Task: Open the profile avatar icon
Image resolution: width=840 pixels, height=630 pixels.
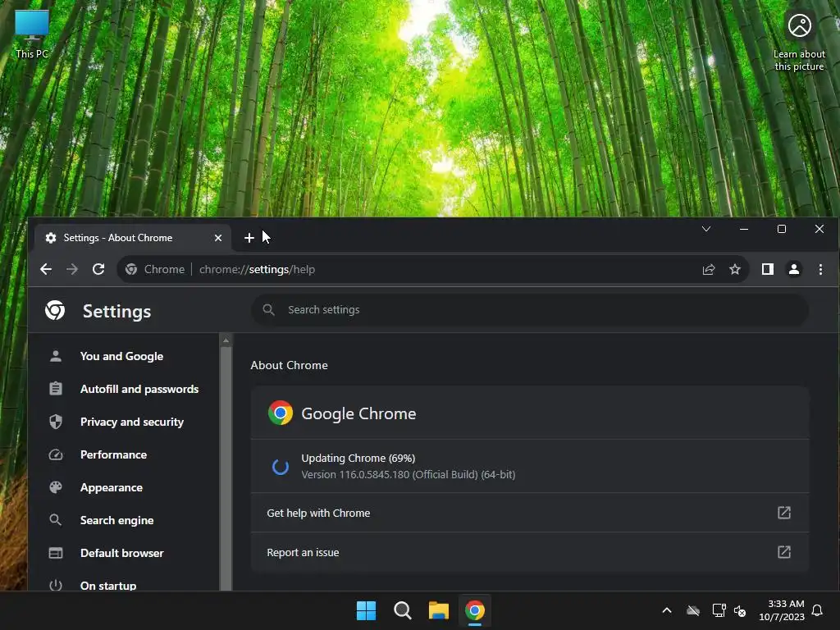Action: 794,269
